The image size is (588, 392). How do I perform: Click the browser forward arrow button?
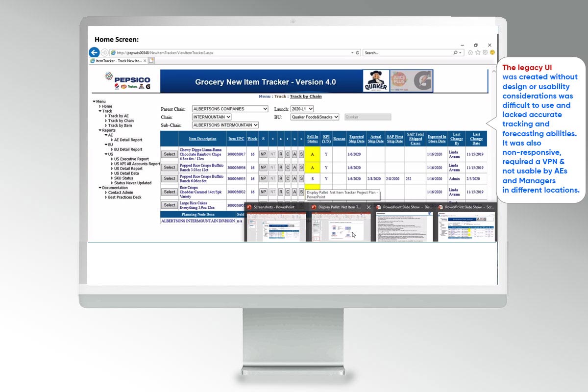[105, 52]
